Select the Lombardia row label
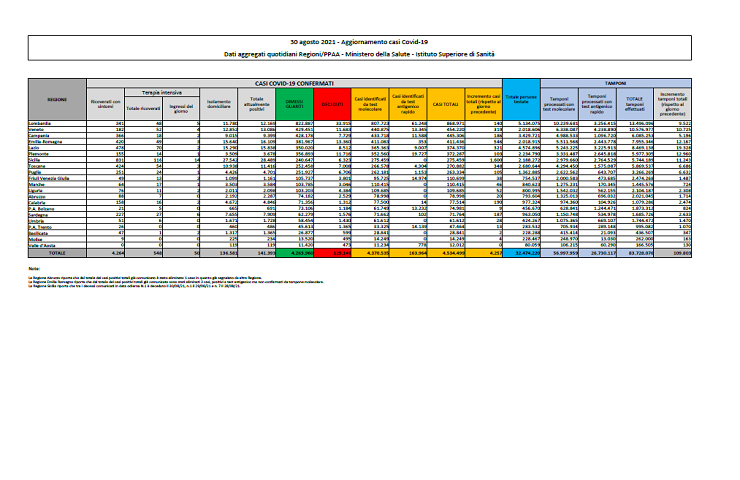The height and width of the screenshot is (480, 740). coord(40,121)
